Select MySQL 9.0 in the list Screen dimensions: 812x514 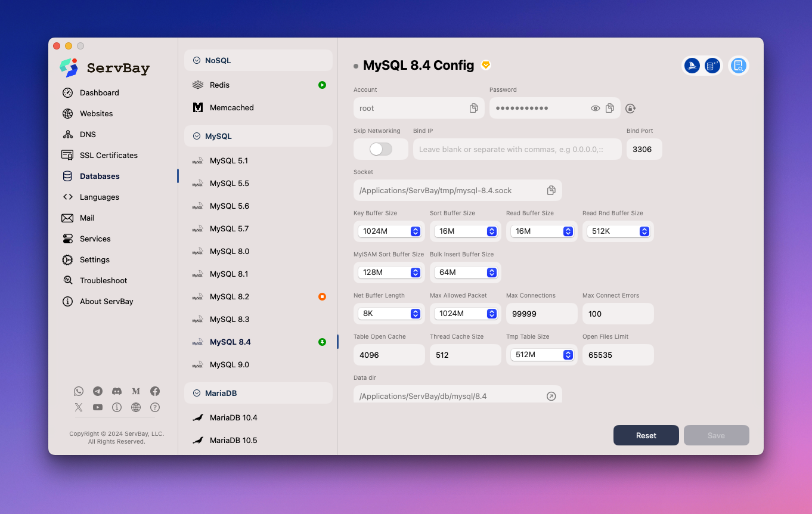pyautogui.click(x=258, y=364)
